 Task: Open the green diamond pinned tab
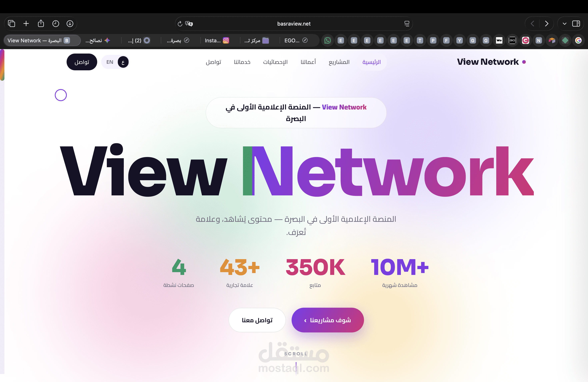(x=565, y=41)
